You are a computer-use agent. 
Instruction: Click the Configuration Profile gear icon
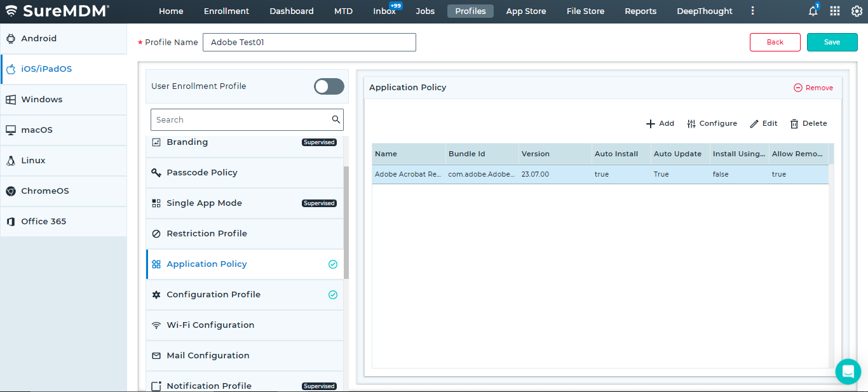[156, 295]
